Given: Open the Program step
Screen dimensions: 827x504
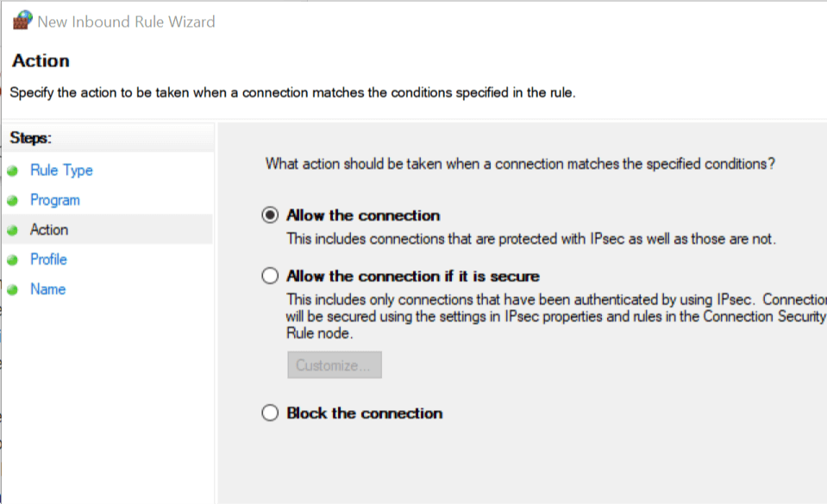Looking at the screenshot, I should tap(55, 200).
